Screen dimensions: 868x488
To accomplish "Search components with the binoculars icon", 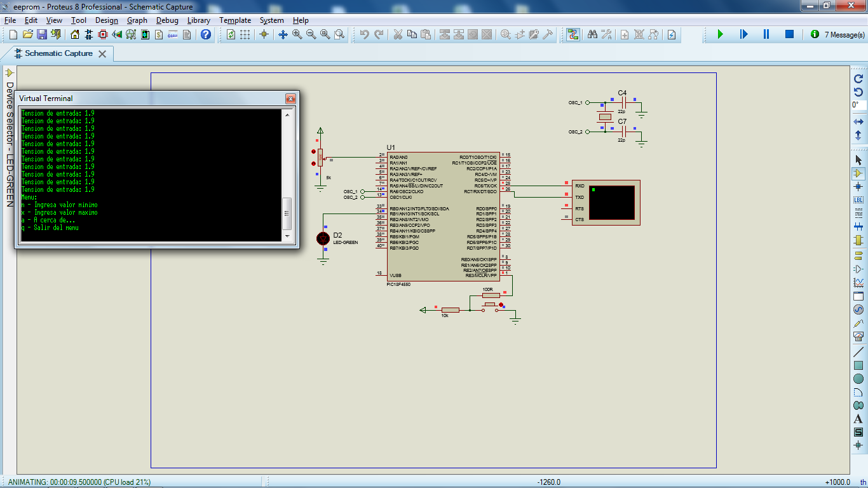I will point(592,34).
